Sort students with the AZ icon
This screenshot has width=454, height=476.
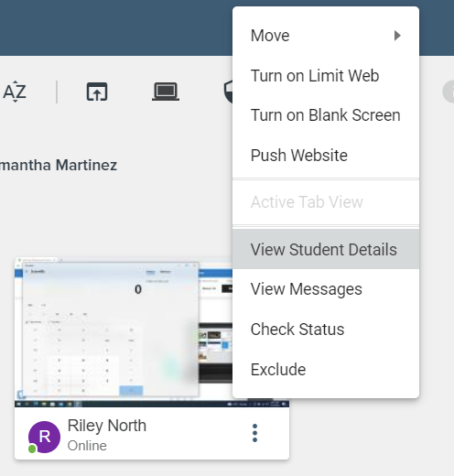15,92
